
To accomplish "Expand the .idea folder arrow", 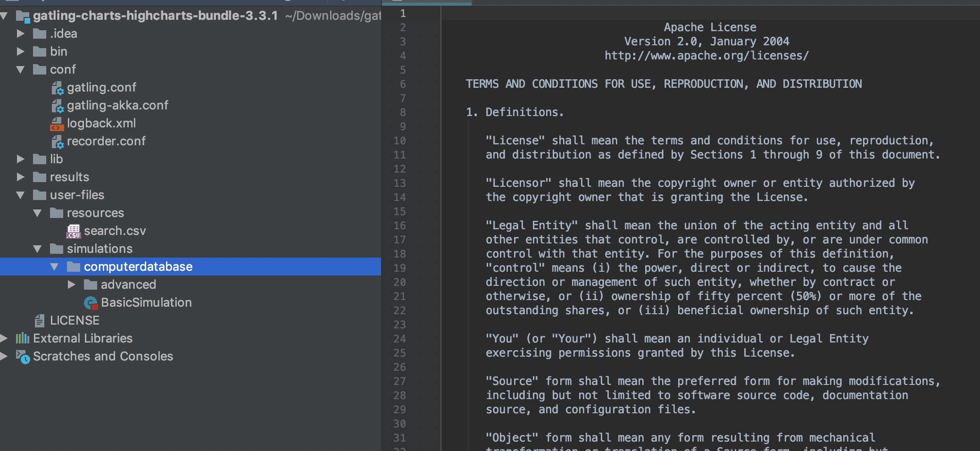I will tap(20, 33).
